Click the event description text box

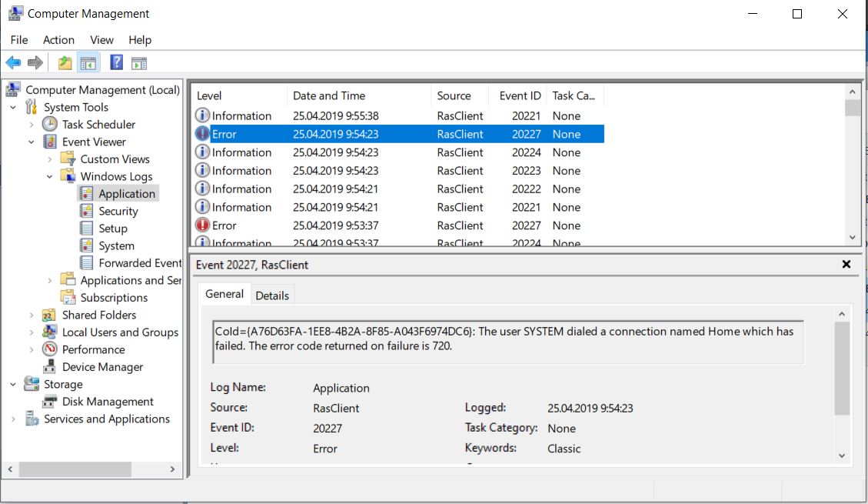tap(508, 342)
